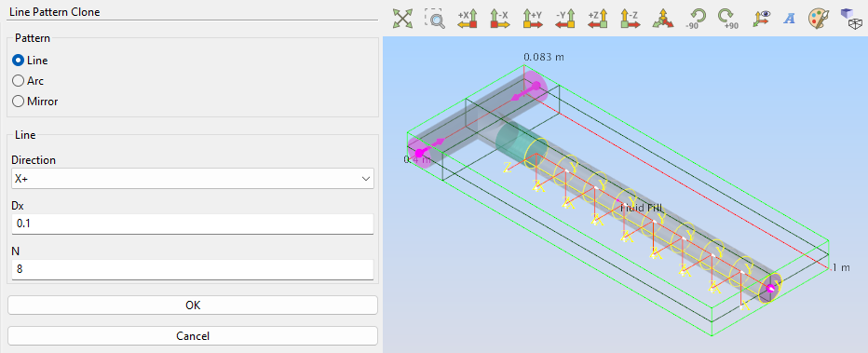Select the Arc pattern option
Image resolution: width=868 pixels, height=353 pixels.
tap(28, 81)
